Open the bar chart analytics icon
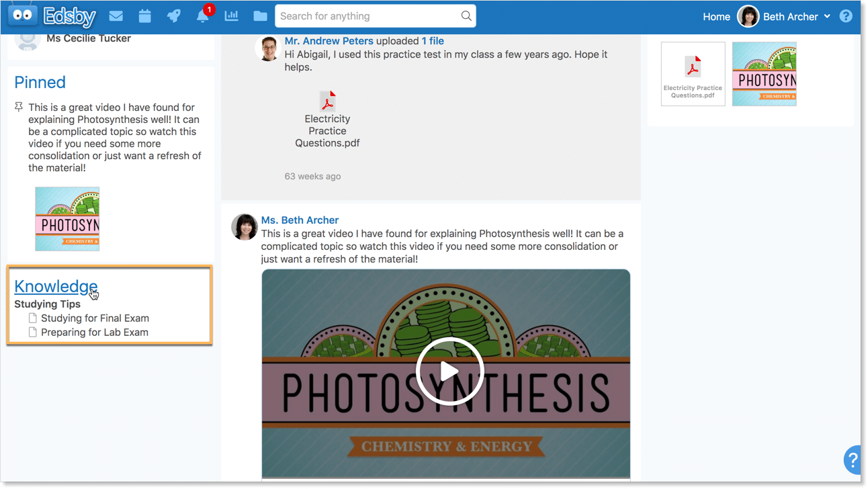This screenshot has width=868, height=489. (232, 16)
